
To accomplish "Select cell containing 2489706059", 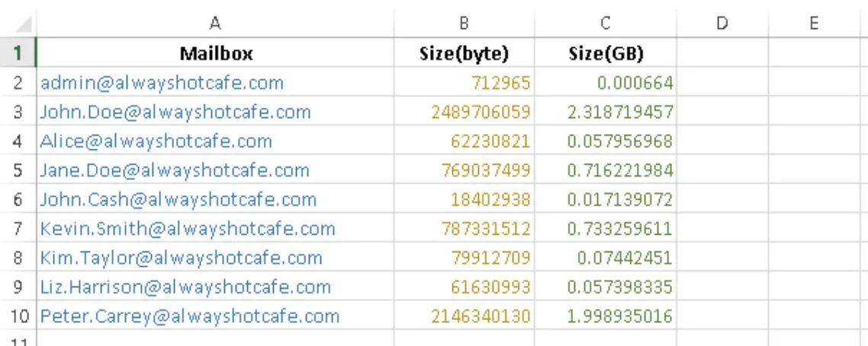I will (464, 111).
